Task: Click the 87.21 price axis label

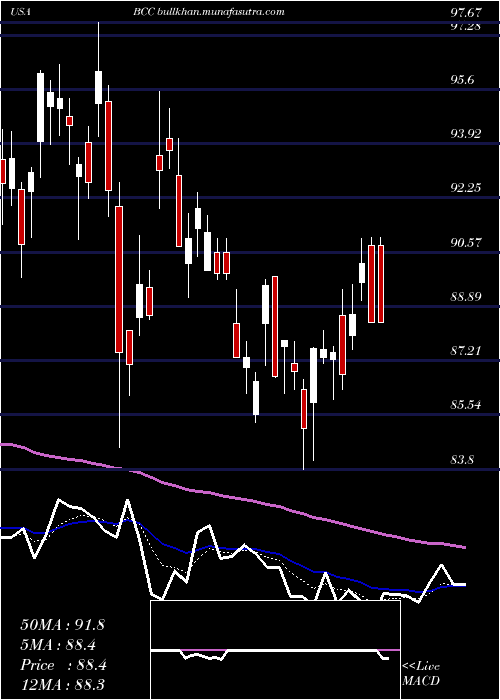Action: [x=466, y=350]
